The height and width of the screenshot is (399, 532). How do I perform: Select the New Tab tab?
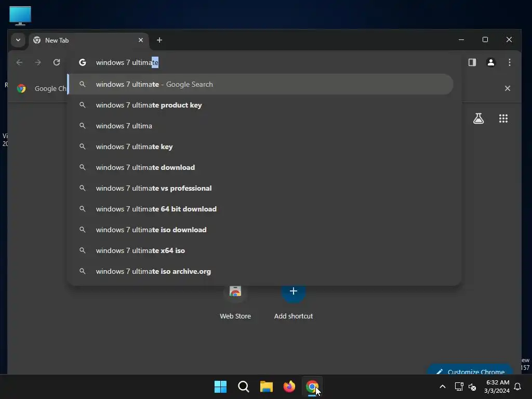click(x=89, y=41)
